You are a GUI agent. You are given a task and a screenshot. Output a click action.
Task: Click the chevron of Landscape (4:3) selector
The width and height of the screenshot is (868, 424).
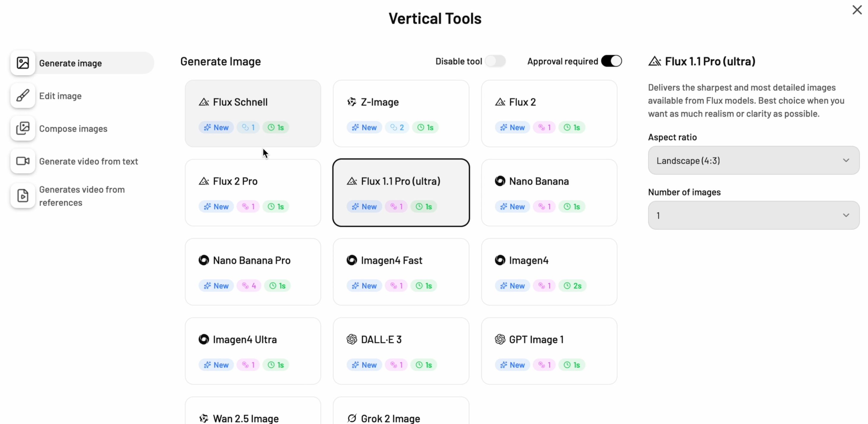click(x=846, y=161)
